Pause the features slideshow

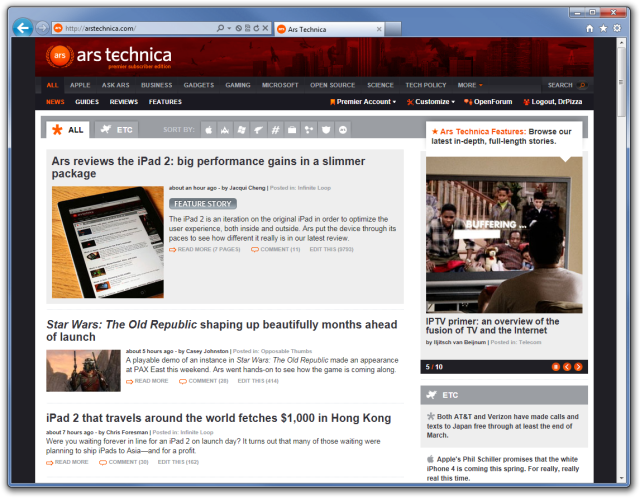[556, 367]
